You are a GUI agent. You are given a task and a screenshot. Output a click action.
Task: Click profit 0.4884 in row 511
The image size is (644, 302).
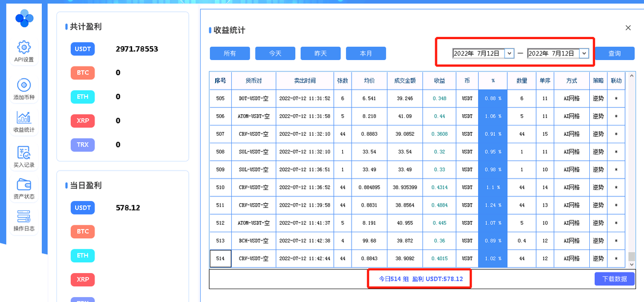tap(440, 205)
